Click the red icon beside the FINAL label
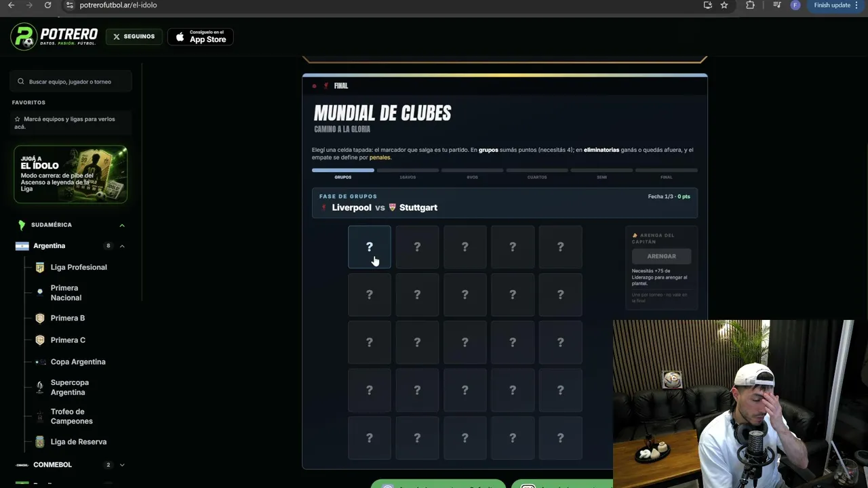This screenshot has width=868, height=488. pyautogui.click(x=326, y=86)
